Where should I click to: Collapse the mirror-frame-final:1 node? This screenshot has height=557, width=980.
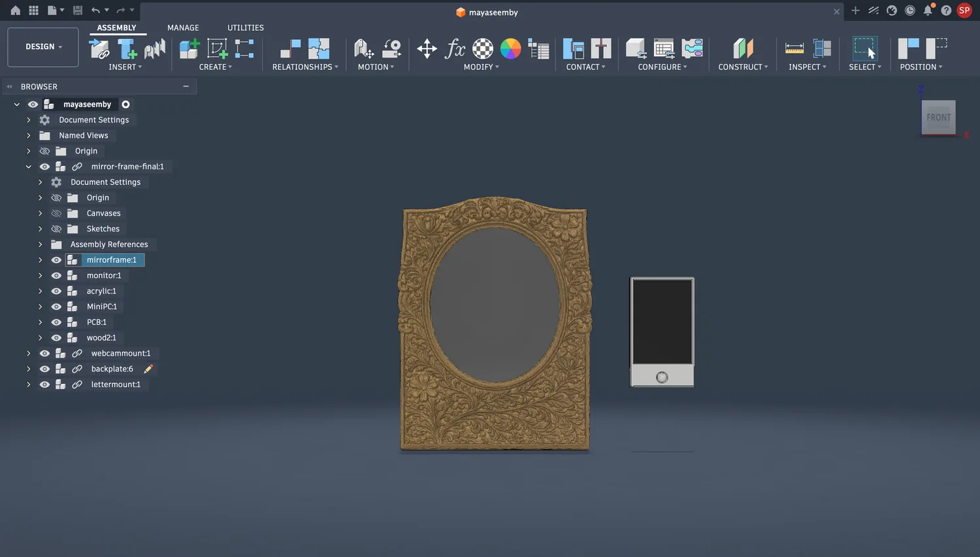(x=29, y=167)
